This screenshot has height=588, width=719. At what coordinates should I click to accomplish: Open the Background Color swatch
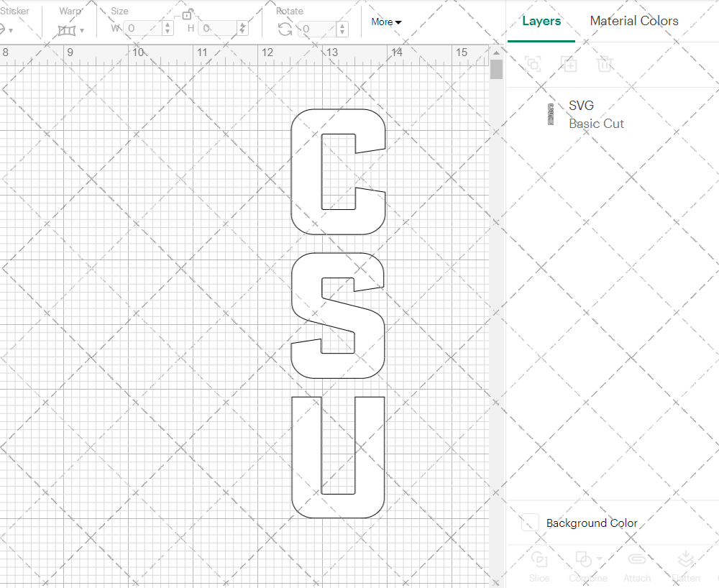530,523
